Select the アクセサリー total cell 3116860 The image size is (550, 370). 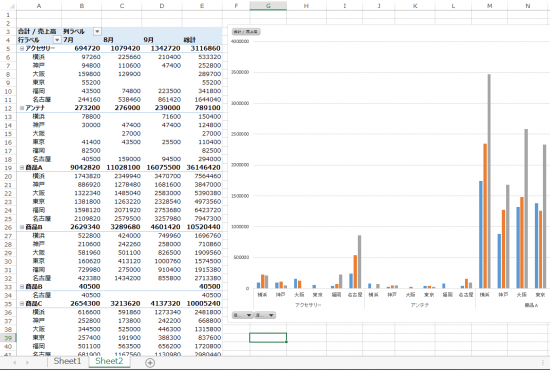pos(202,48)
